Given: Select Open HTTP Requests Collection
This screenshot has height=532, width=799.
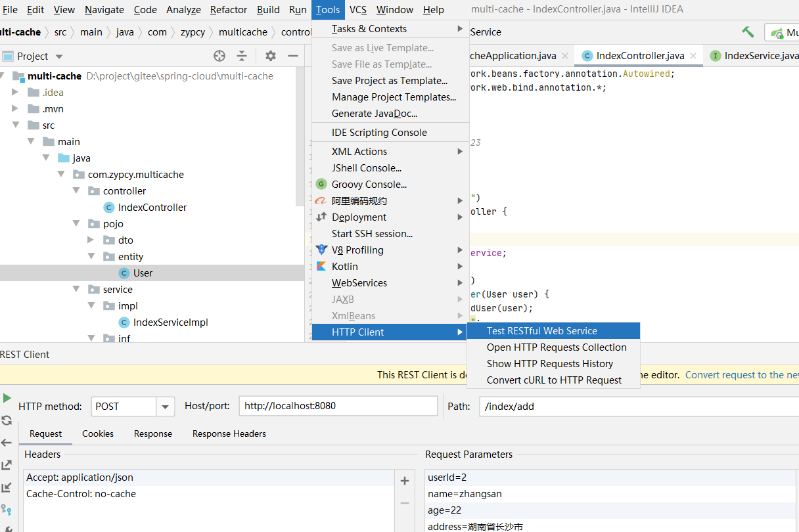Looking at the screenshot, I should (x=553, y=347).
